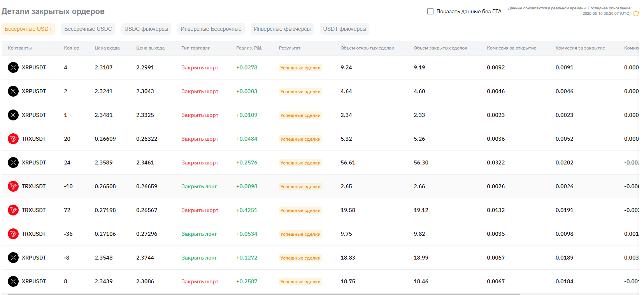Viewport: 644px width, 295px height.
Task: Click 'Комиссия за открытие' column header
Action: [511, 48]
